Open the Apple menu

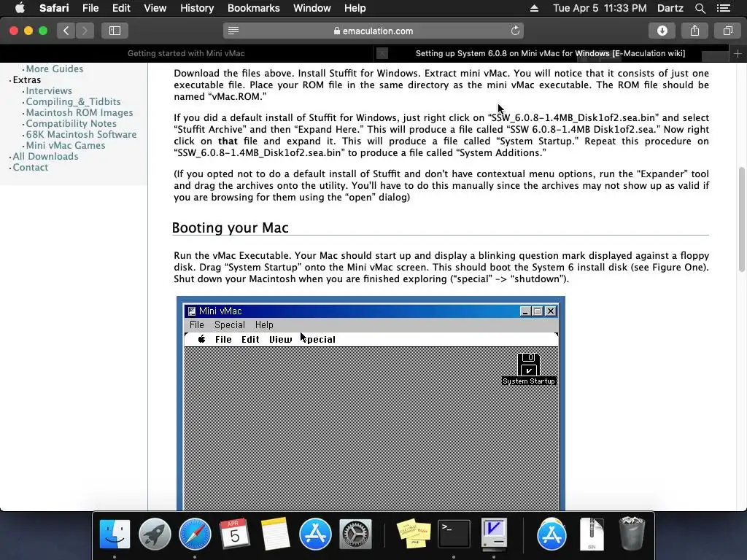[x=20, y=8]
